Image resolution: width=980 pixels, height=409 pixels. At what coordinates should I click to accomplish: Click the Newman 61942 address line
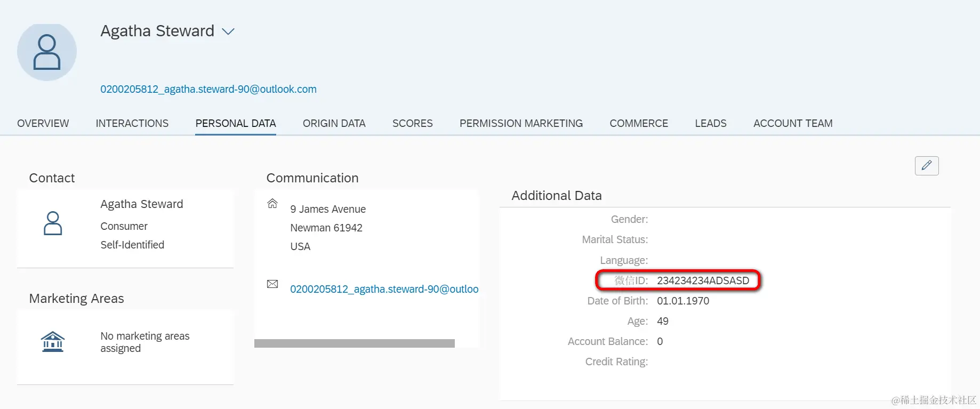[326, 228]
